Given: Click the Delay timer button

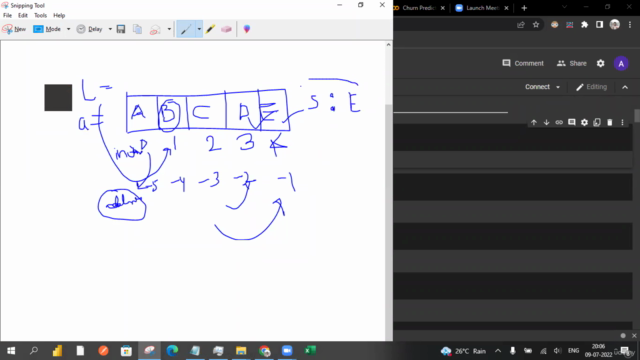Looking at the screenshot, I should pos(90,29).
